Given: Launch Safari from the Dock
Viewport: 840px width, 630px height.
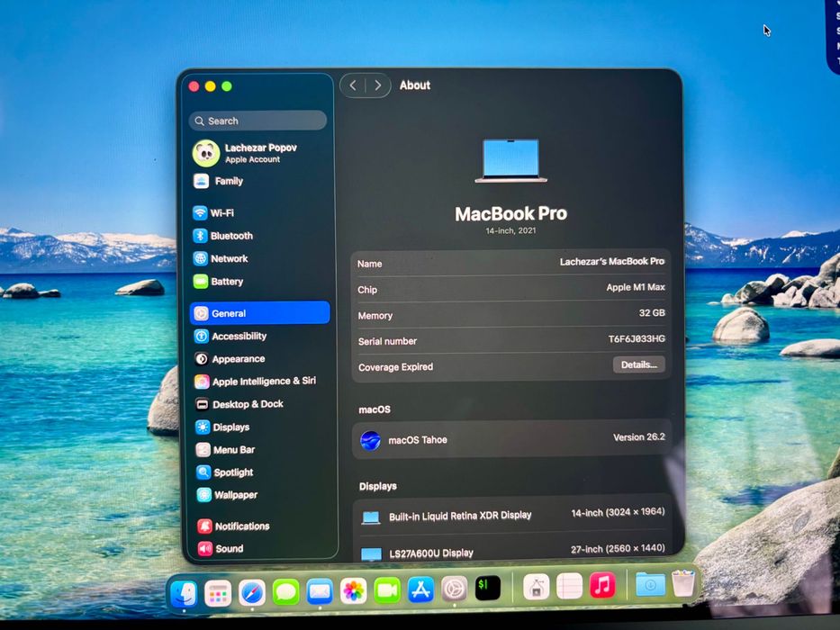Looking at the screenshot, I should [252, 593].
